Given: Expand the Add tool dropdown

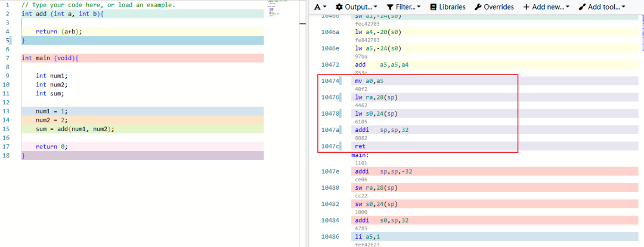Looking at the screenshot, I should coord(602,7).
